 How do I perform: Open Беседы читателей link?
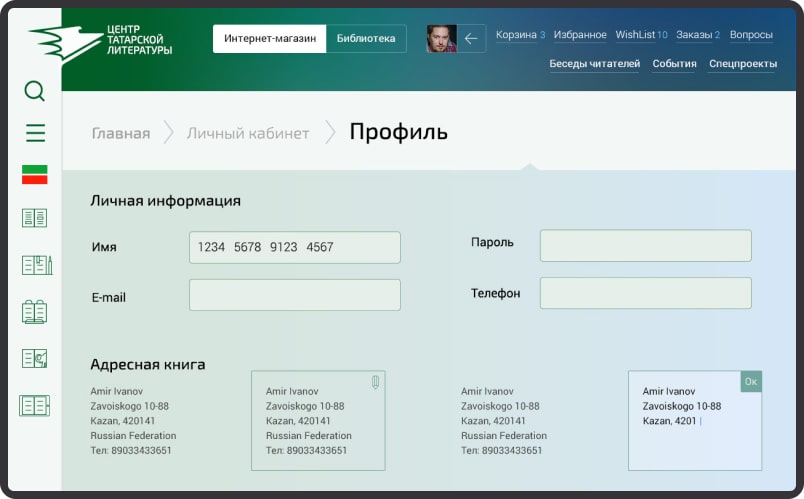tap(594, 64)
